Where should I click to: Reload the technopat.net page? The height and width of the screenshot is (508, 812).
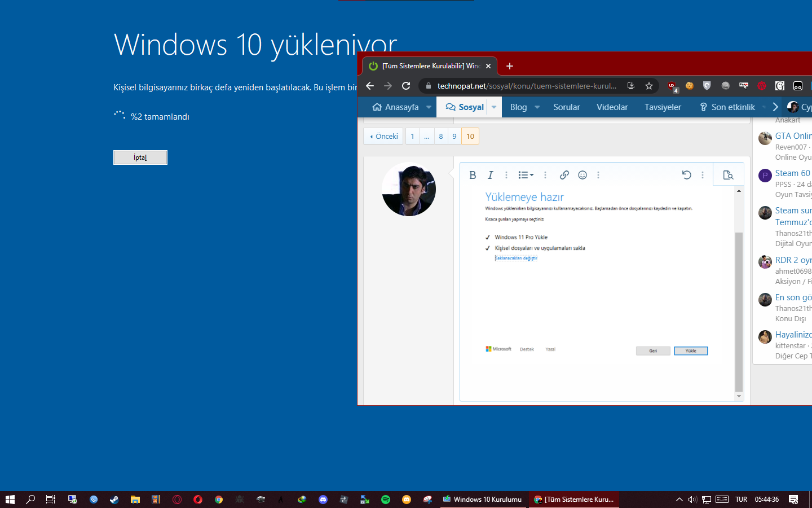tap(406, 86)
